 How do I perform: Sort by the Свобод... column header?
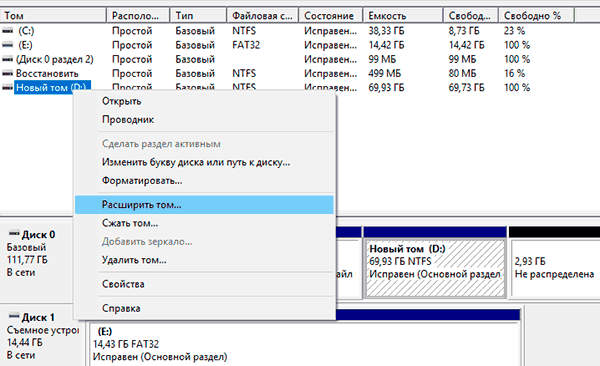pos(471,16)
